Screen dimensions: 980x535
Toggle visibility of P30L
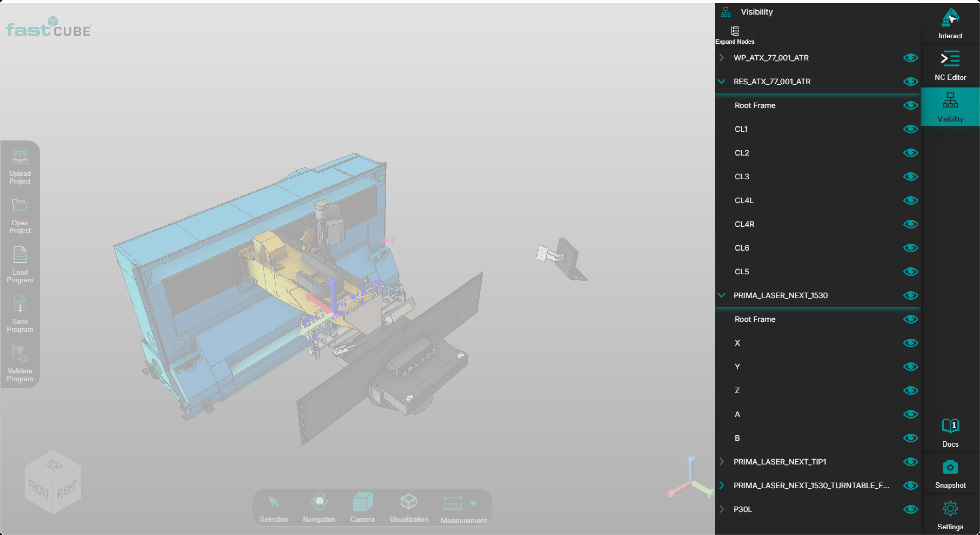[910, 509]
